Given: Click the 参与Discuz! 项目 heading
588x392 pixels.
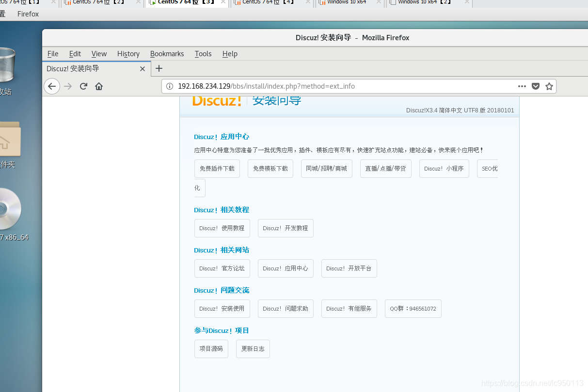Looking at the screenshot, I should click(222, 330).
